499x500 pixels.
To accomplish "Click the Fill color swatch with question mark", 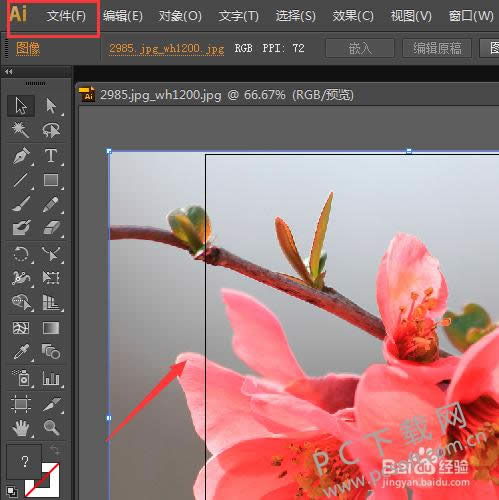I will coord(24,461).
